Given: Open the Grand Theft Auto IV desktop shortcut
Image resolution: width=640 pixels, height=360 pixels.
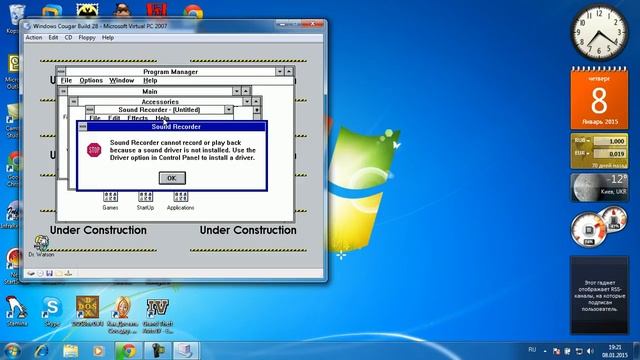Looking at the screenshot, I should [x=158, y=315].
